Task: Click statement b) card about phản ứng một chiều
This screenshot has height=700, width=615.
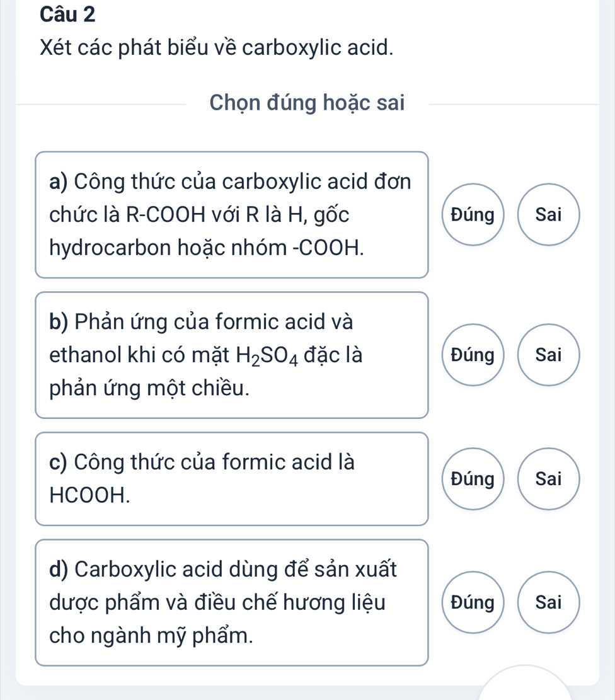Action: pyautogui.click(x=231, y=355)
